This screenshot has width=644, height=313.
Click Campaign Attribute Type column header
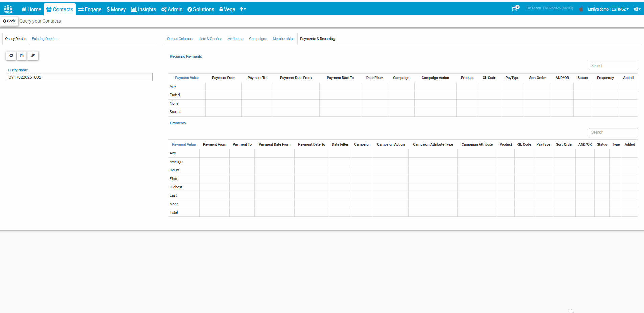coord(433,144)
